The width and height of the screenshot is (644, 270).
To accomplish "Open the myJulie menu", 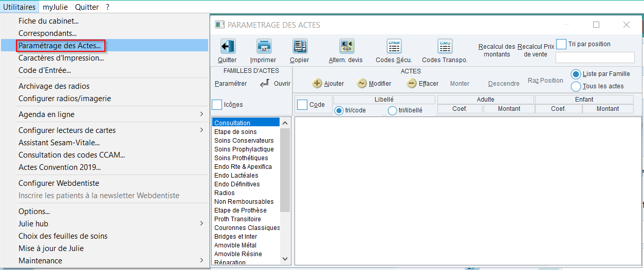I will (55, 7).
